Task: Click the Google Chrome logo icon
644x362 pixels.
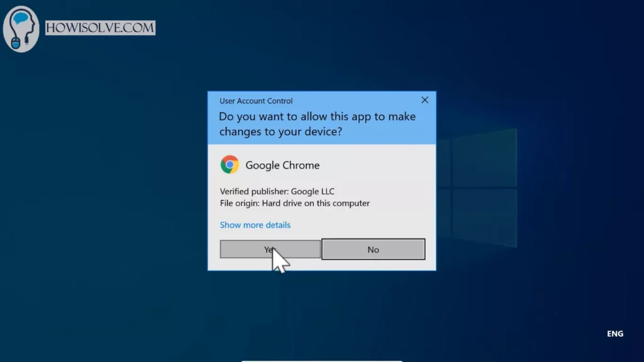Action: pos(230,165)
